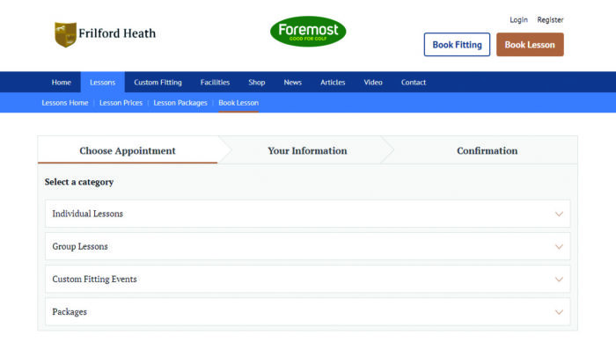616x364 pixels.
Task: Open Lesson Packages submenu link
Action: click(x=180, y=103)
